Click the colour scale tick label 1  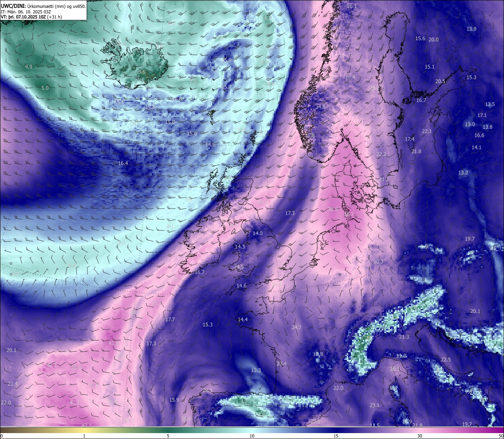(x=84, y=436)
